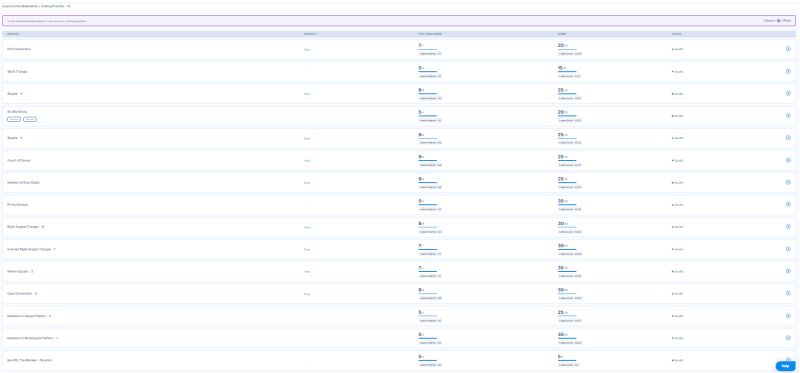Open the arrow icon for the Hollow Square row

[x=788, y=271]
